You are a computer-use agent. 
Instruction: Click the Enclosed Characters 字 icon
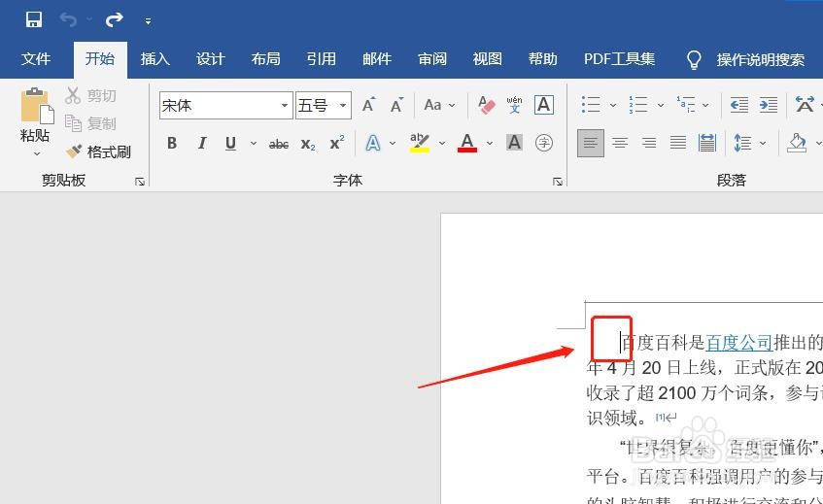(x=544, y=143)
